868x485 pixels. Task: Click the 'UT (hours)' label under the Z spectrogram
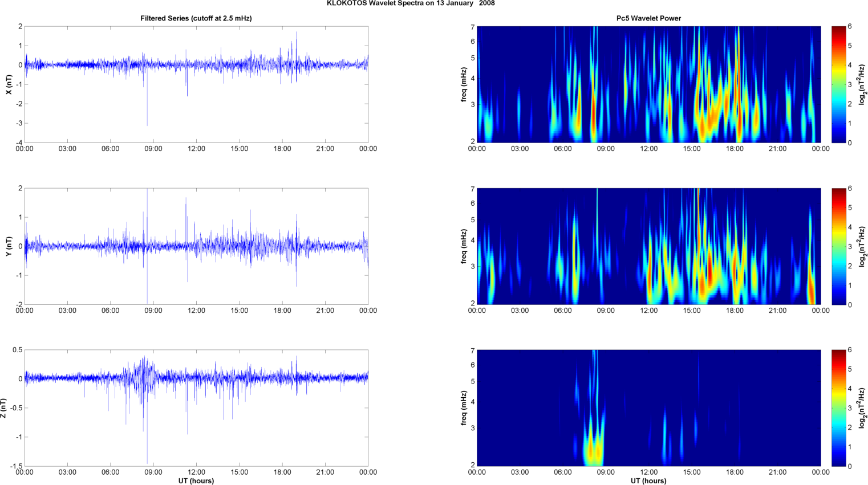tap(648, 481)
